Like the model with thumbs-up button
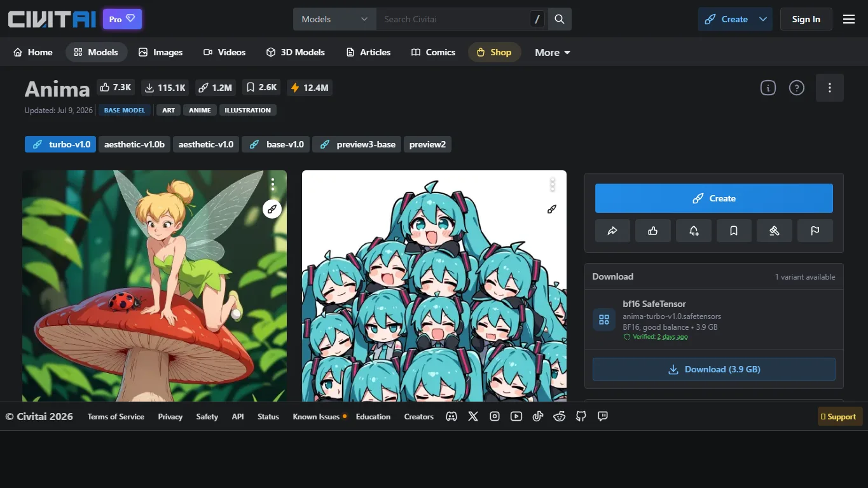The width and height of the screenshot is (868, 488). (653, 231)
